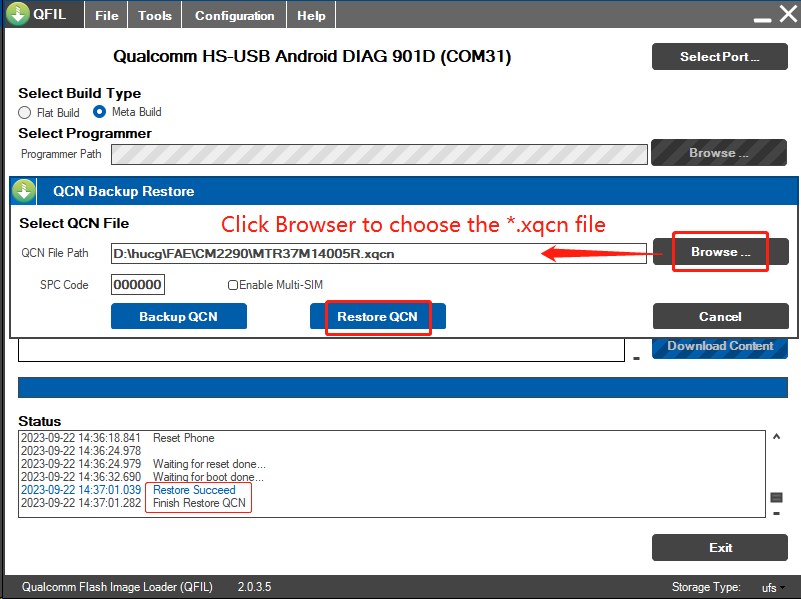Open the Help menu
Viewport: 801px width, 599px height.
(311, 15)
